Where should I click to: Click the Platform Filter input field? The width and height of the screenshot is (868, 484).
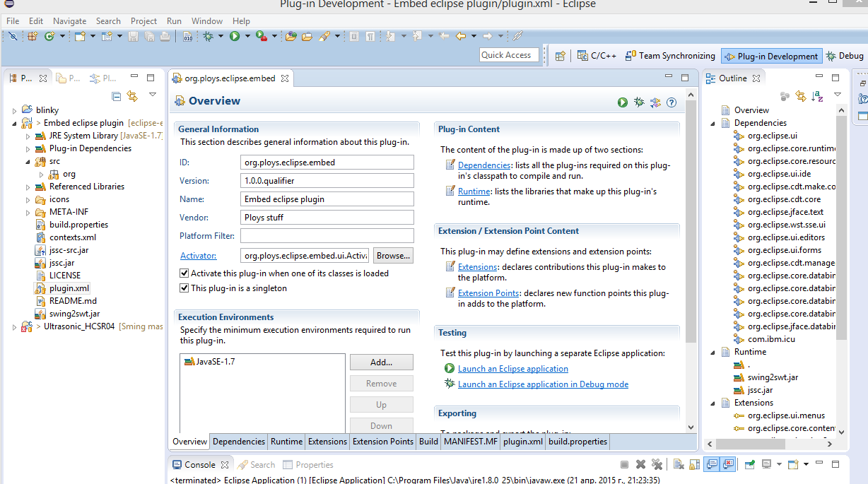327,236
